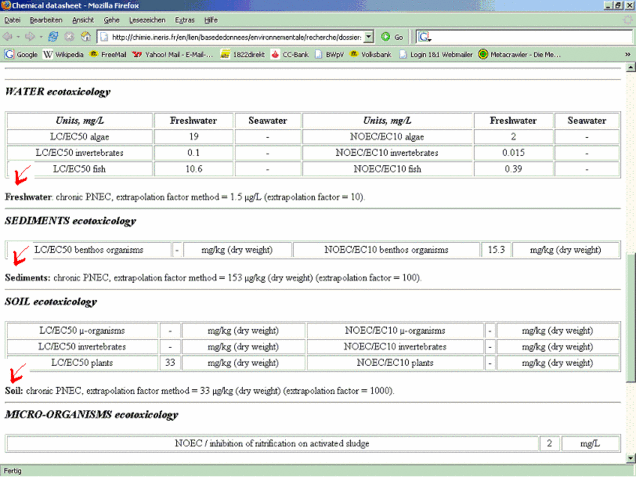Click the SEDIMENTS ecotoxicology heading
636x477 pixels.
[x=71, y=221]
